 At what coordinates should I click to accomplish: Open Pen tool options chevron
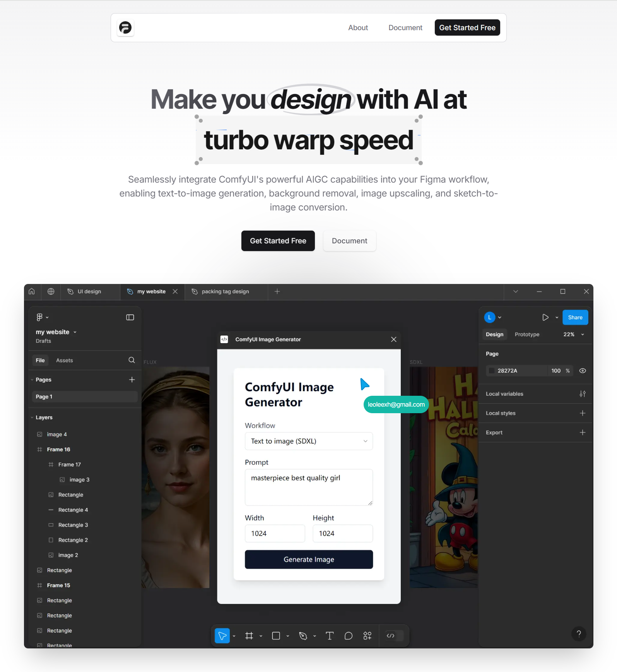coord(314,636)
